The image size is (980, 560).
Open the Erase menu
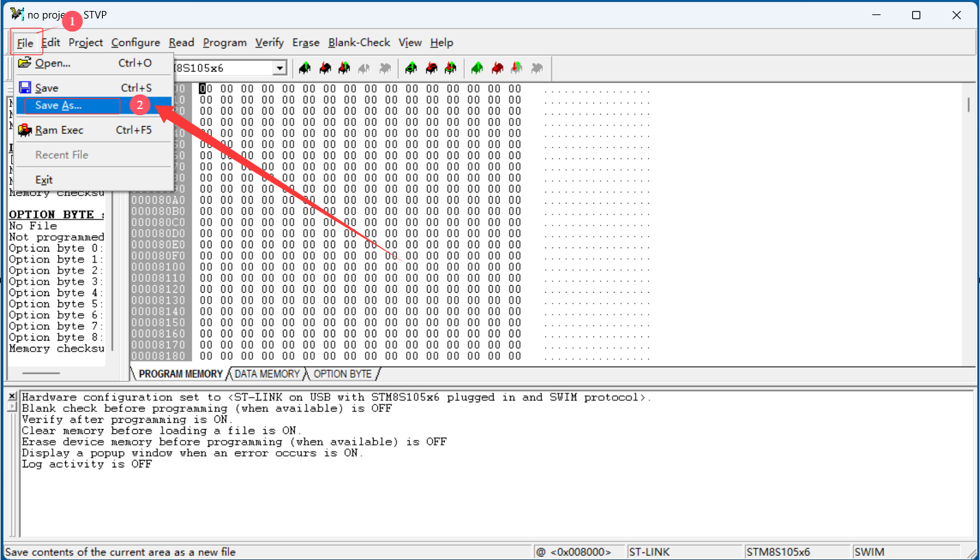click(x=306, y=42)
